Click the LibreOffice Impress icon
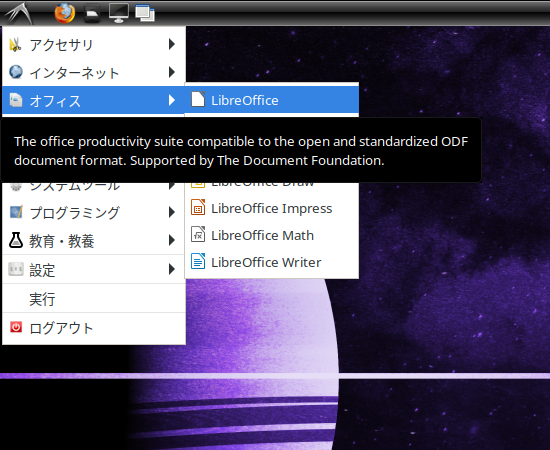550x450 pixels. coord(198,207)
